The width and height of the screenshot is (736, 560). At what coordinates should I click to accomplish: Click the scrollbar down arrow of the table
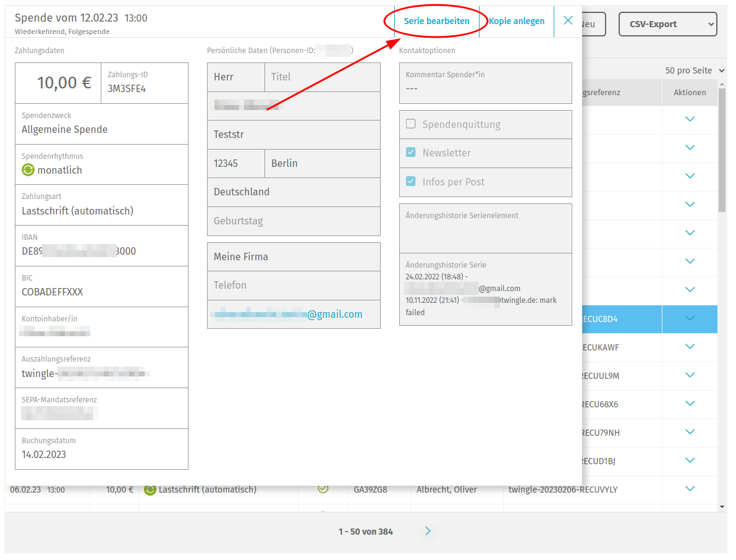(722, 507)
